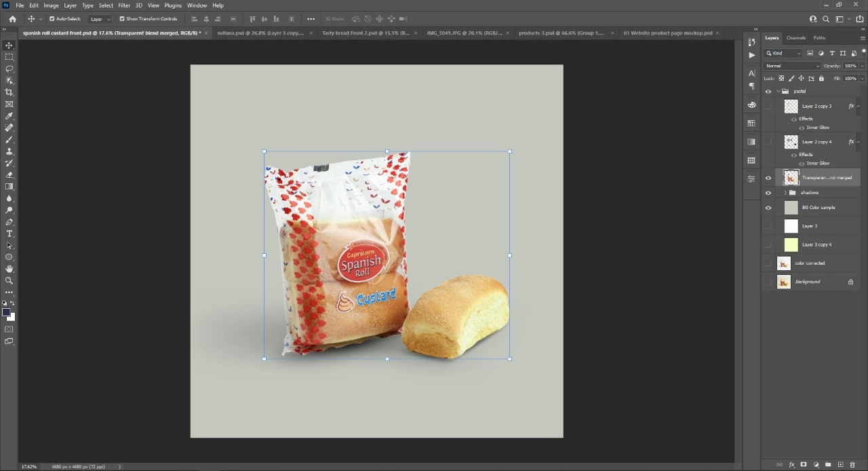Expand the shadows group
The width and height of the screenshot is (868, 471).
785,193
